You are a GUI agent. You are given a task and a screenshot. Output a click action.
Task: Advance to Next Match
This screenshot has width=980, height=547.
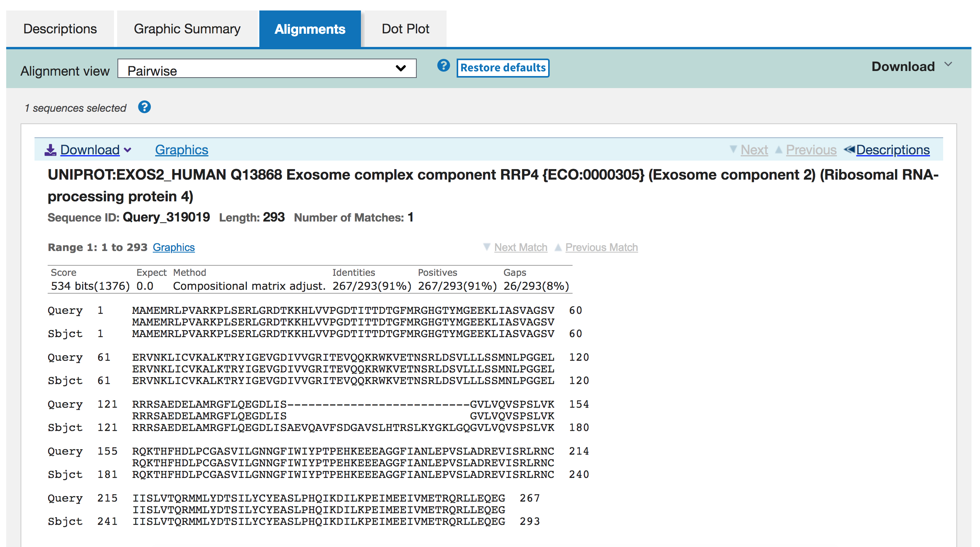point(521,247)
